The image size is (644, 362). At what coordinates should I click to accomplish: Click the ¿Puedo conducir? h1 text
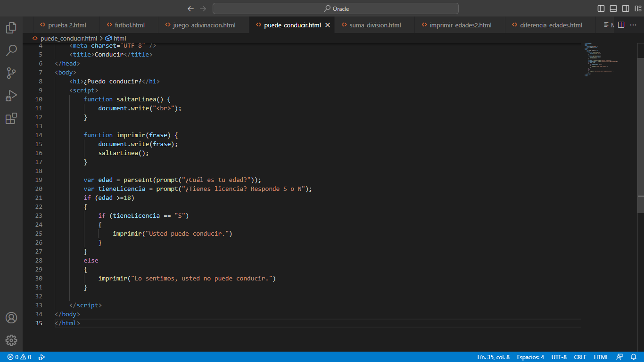113,81
